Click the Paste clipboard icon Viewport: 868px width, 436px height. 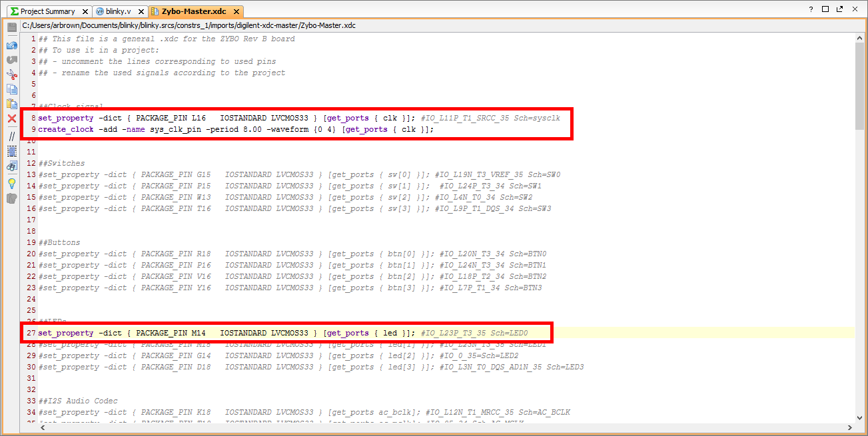tap(11, 104)
